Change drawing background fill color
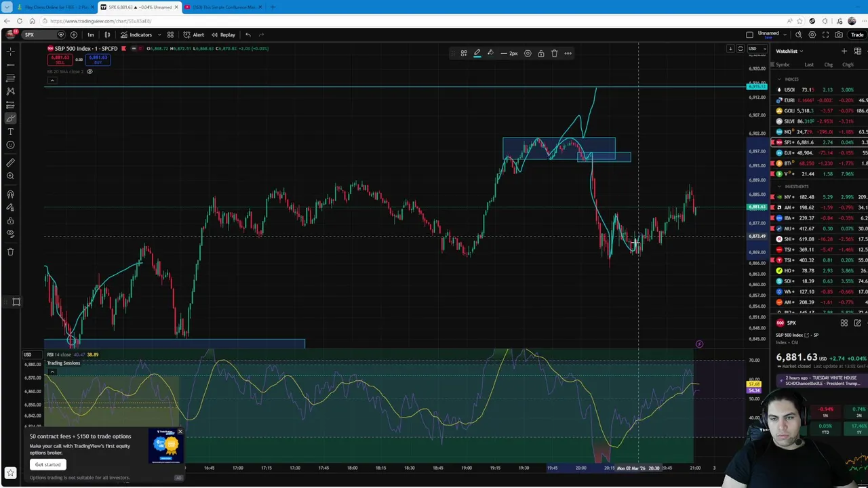868x488 pixels. coord(490,53)
